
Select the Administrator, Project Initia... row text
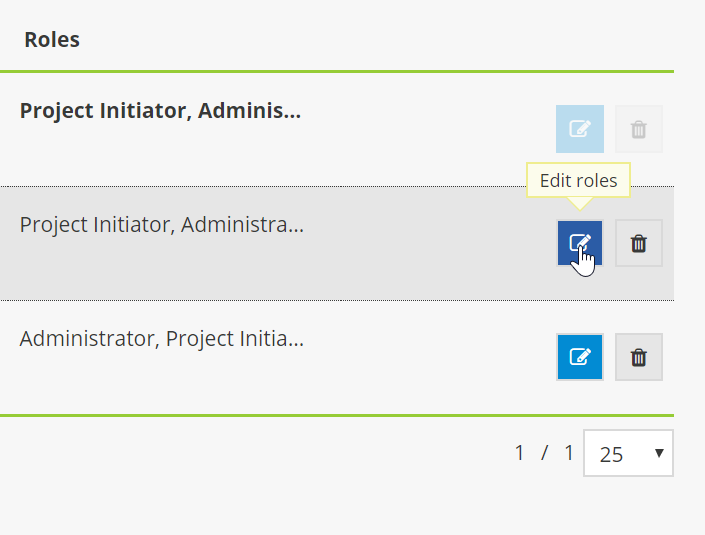pyautogui.click(x=162, y=338)
